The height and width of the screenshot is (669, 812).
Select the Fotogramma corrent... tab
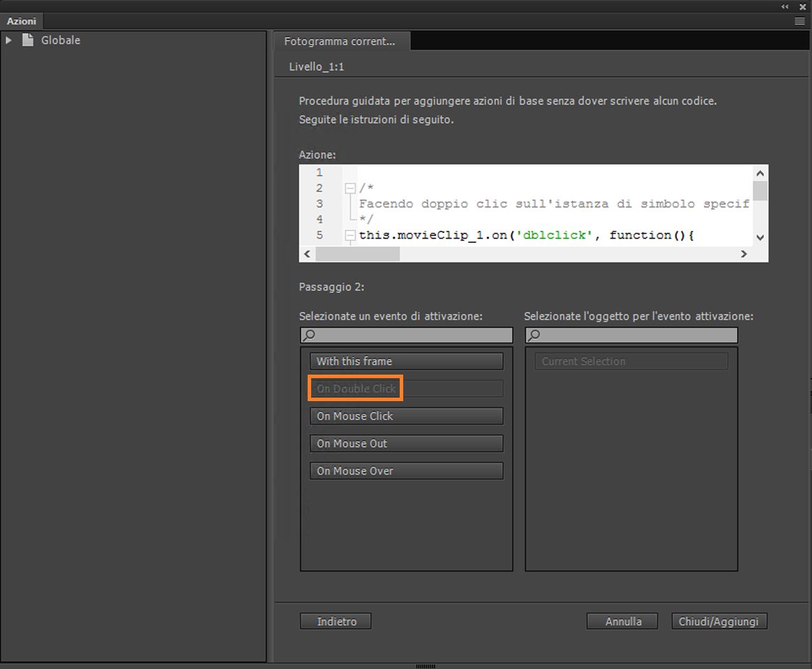pyautogui.click(x=340, y=41)
